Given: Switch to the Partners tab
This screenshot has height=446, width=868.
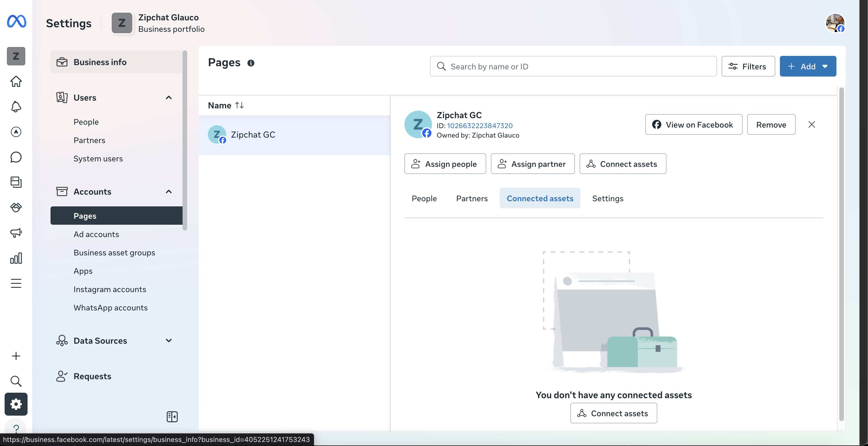Looking at the screenshot, I should coord(472,198).
